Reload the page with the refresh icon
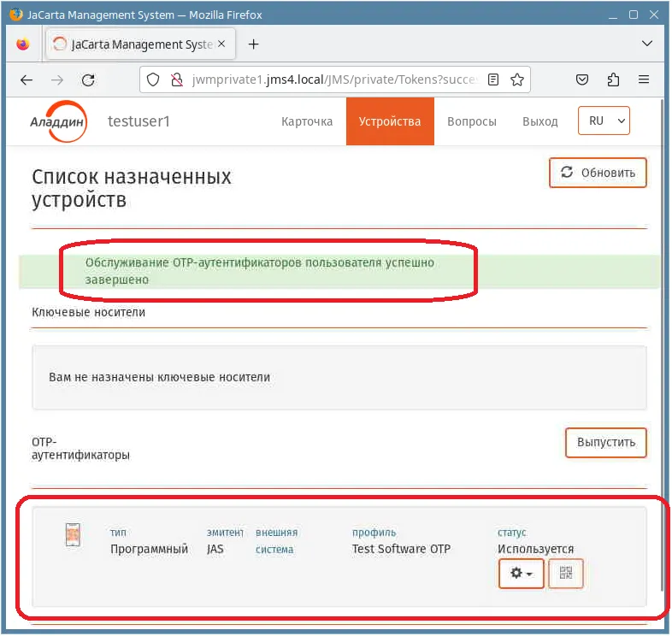The width and height of the screenshot is (672, 636). tap(88, 79)
